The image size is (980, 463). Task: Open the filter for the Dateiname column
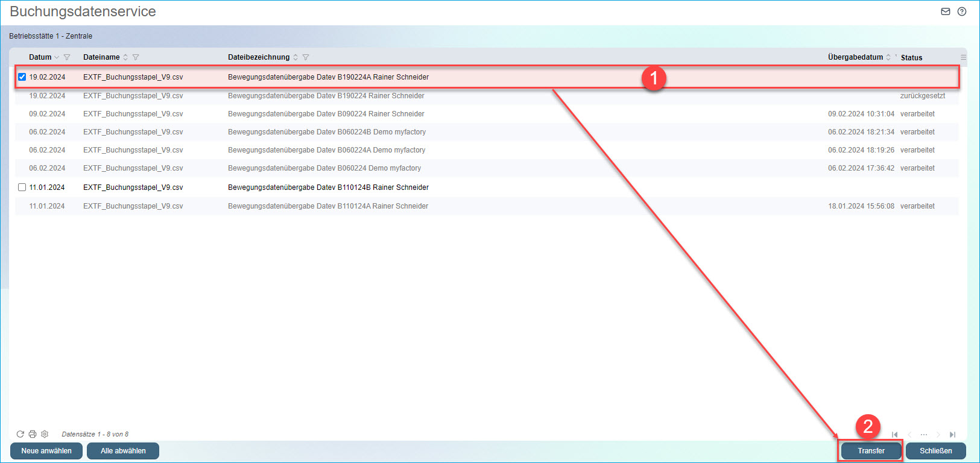tap(136, 57)
